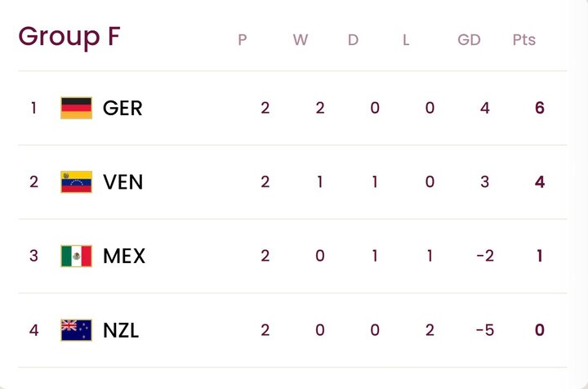Image resolution: width=588 pixels, height=389 pixels.
Task: Click the P column header
Action: 243,39
